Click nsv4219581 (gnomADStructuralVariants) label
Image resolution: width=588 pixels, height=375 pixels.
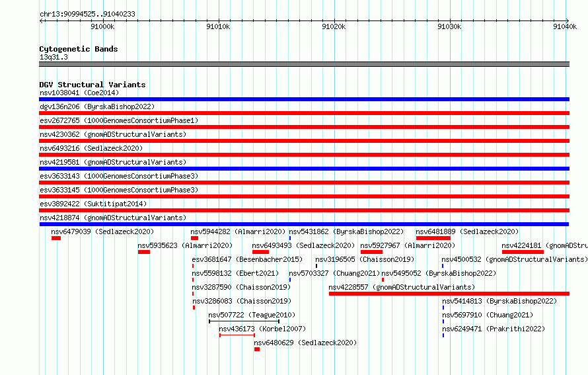tap(113, 162)
